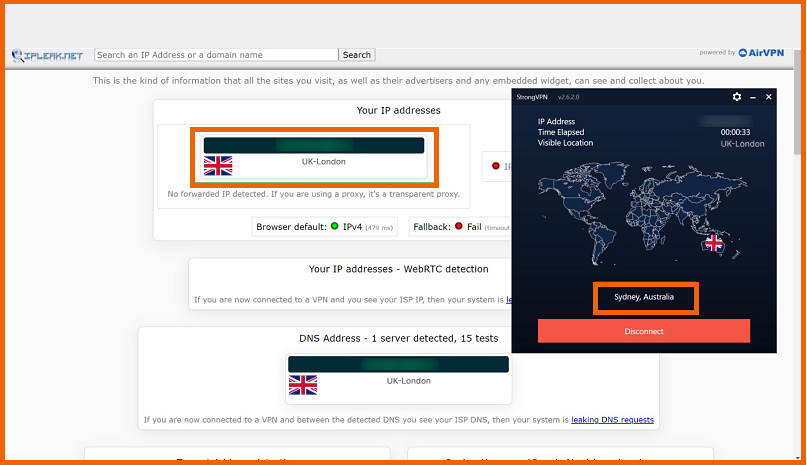The width and height of the screenshot is (807, 465).
Task: Click the WebRTC detection leak link
Action: (508, 300)
